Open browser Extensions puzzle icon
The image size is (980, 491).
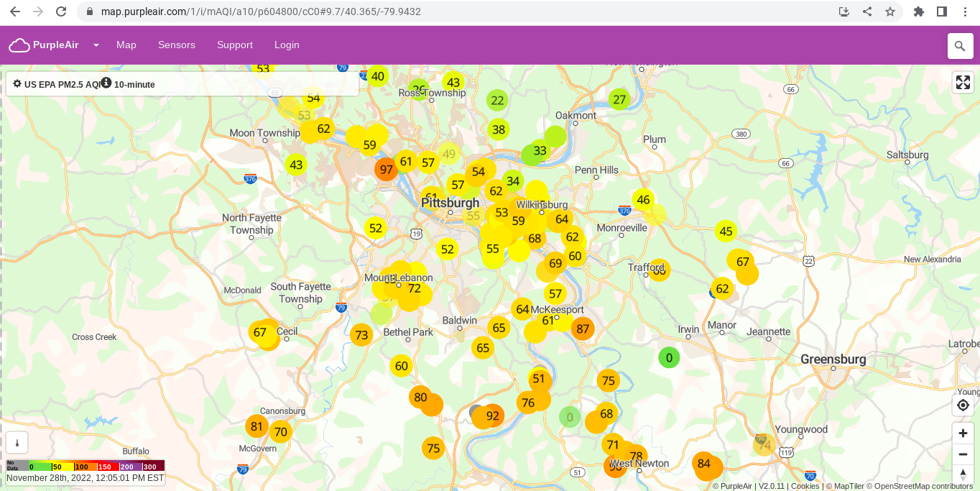point(918,12)
